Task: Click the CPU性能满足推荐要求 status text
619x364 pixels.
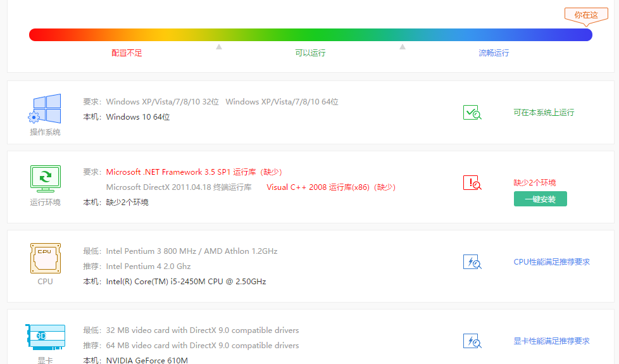Action: tap(551, 261)
